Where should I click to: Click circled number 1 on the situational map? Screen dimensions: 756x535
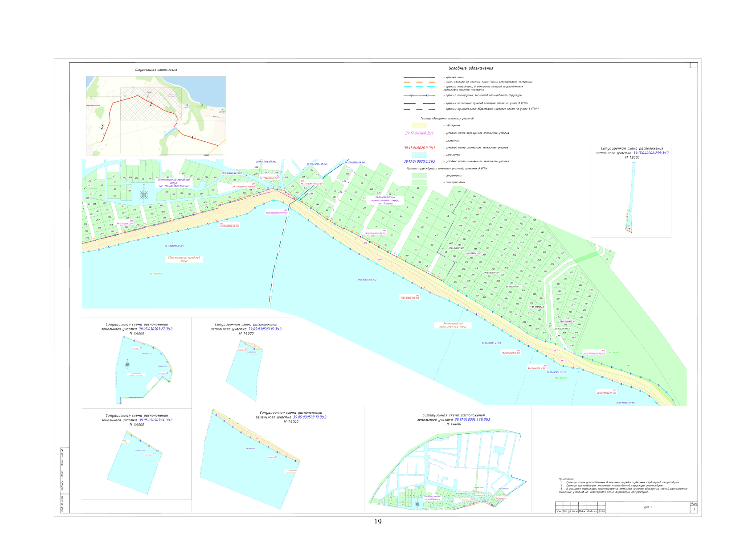pos(192,137)
